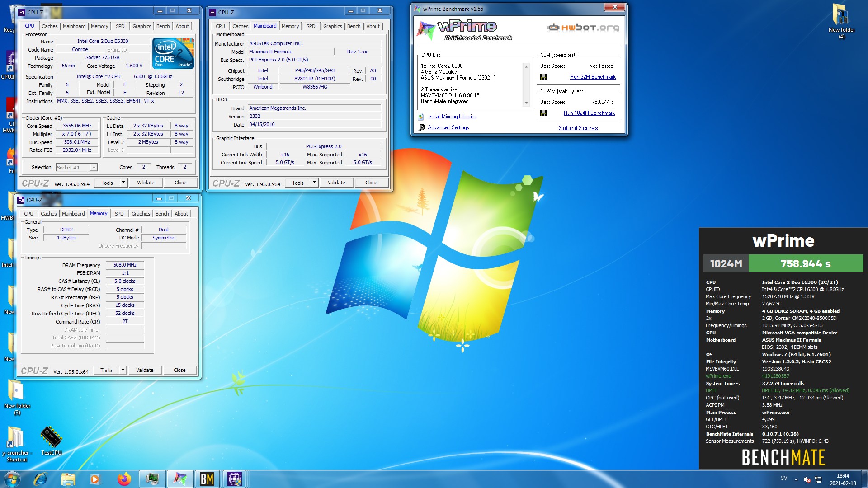868x488 pixels.
Task: Open the Start menu orb
Action: click(x=12, y=479)
